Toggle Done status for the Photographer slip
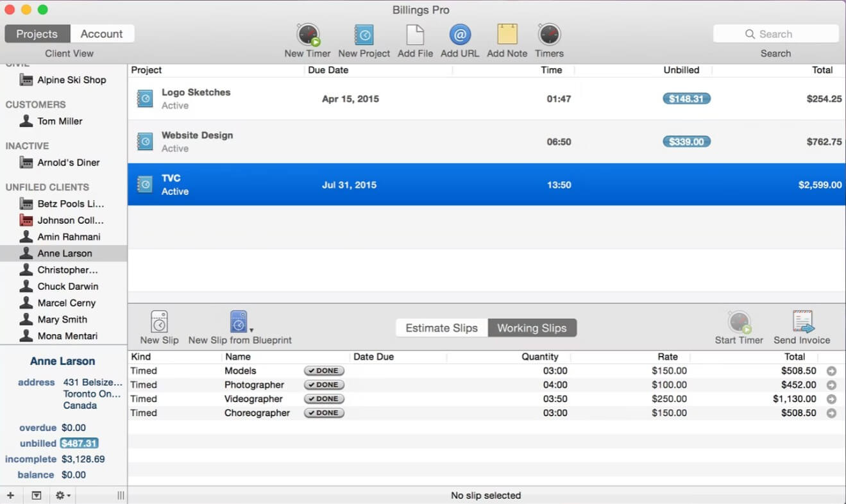This screenshot has height=504, width=846. pyautogui.click(x=323, y=385)
